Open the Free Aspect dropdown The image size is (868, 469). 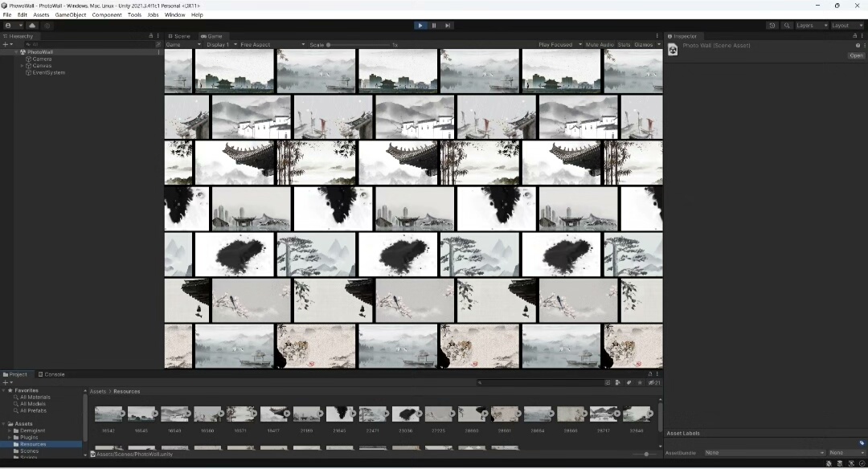[x=272, y=45]
